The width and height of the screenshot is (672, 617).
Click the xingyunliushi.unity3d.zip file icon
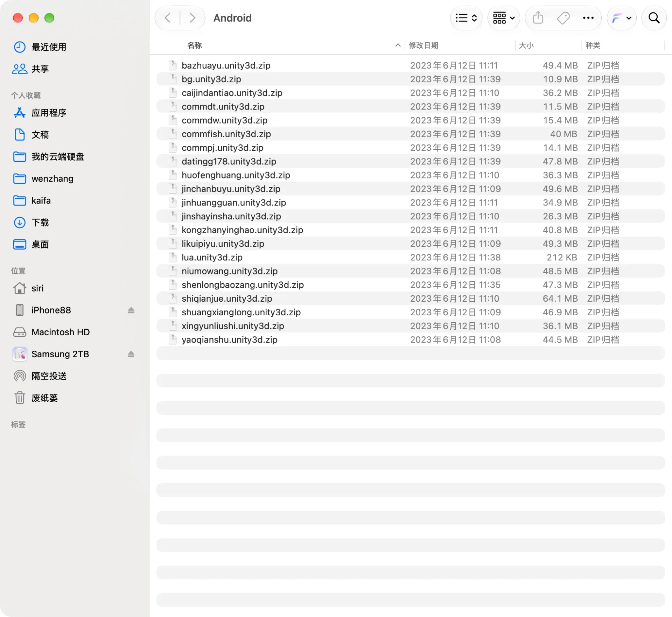[x=173, y=326]
